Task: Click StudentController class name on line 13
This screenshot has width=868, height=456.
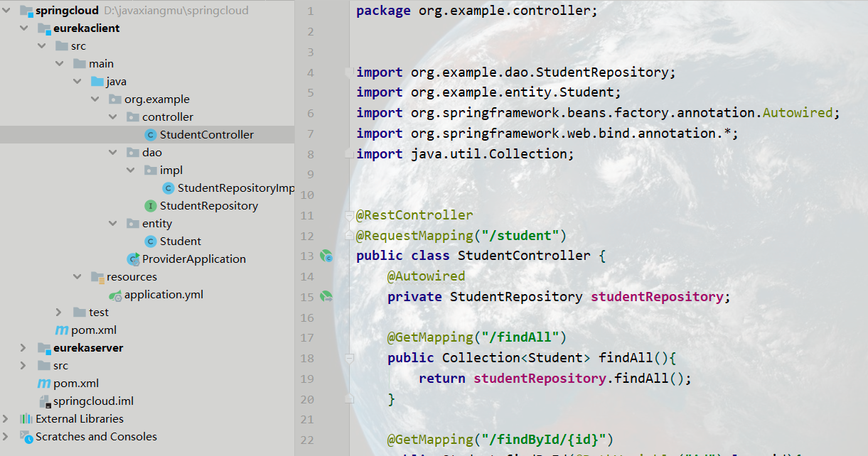Action: 524,256
